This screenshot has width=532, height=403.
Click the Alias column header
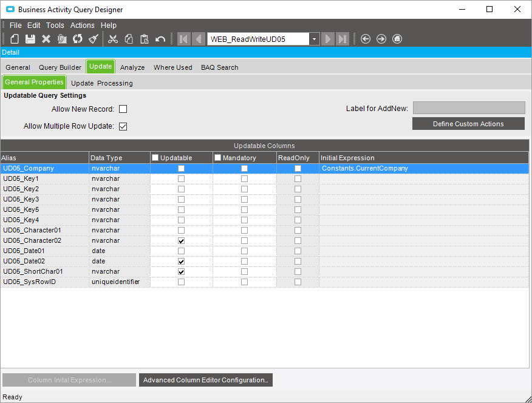click(x=44, y=158)
